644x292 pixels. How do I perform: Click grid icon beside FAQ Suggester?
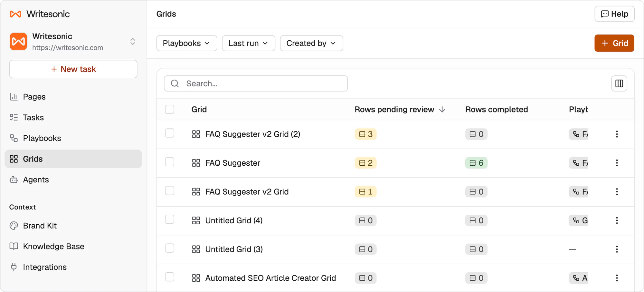(x=196, y=163)
